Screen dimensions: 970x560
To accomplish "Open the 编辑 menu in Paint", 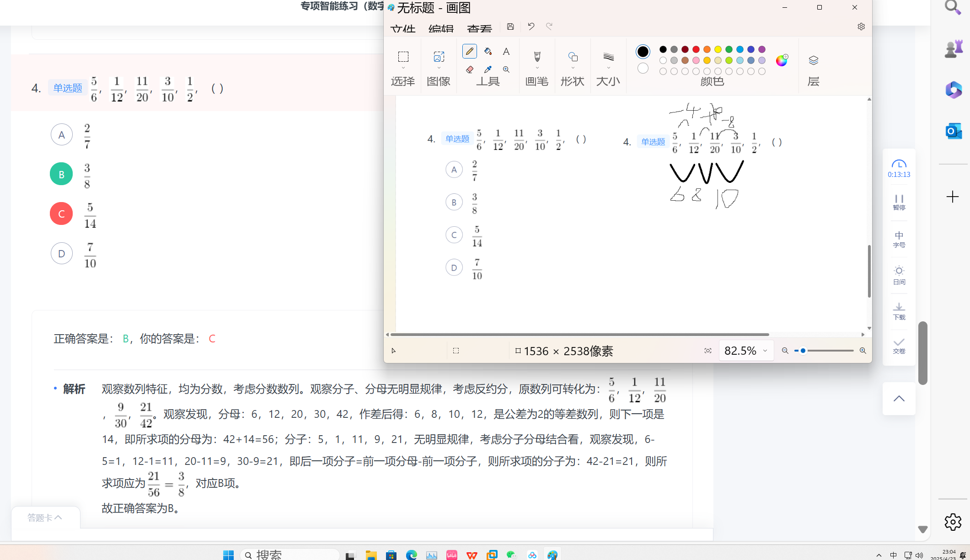I will click(441, 29).
